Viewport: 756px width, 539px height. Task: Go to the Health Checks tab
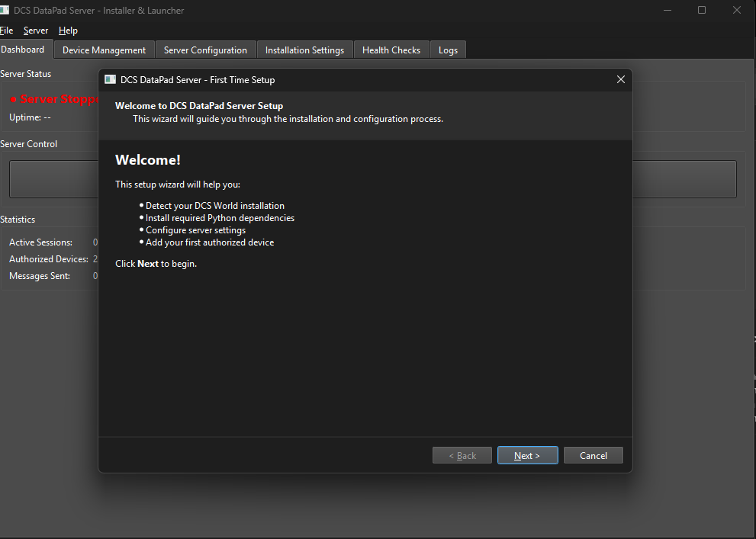coord(391,50)
